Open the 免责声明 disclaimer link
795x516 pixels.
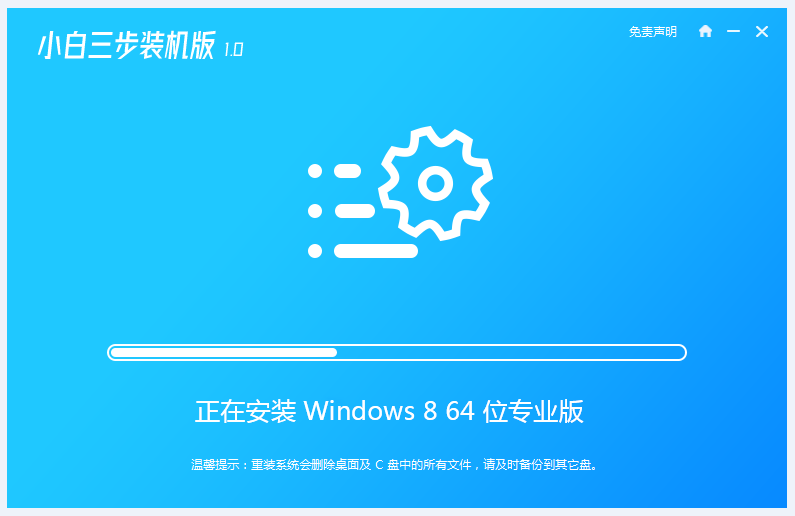coord(653,32)
